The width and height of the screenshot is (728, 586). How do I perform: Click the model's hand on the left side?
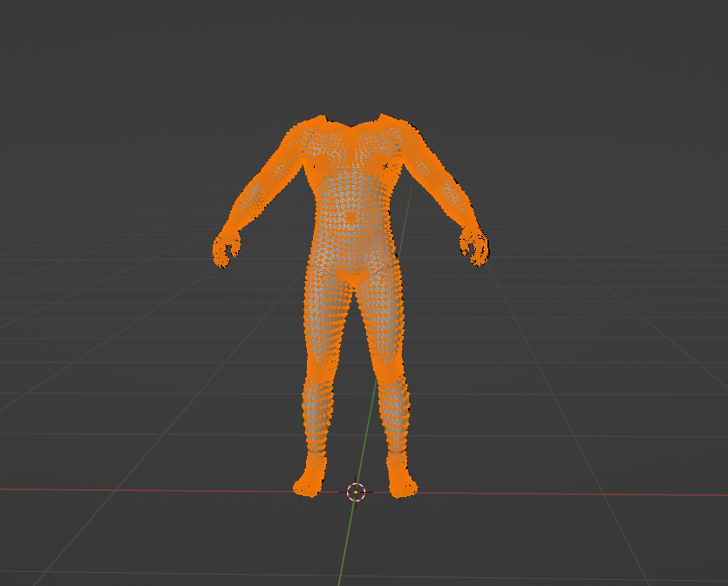point(225,249)
